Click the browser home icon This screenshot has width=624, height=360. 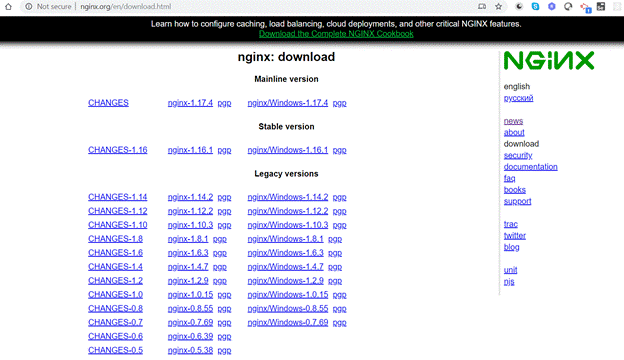[x=8, y=6]
